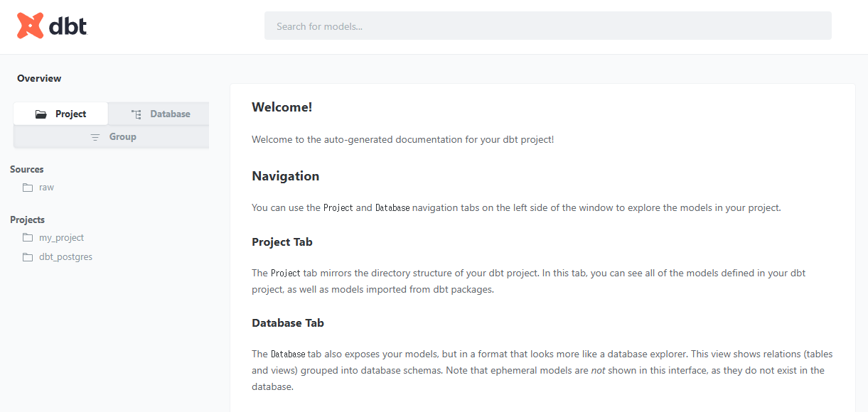Click the "Welcome!" heading
The height and width of the screenshot is (412, 868).
coord(282,107)
